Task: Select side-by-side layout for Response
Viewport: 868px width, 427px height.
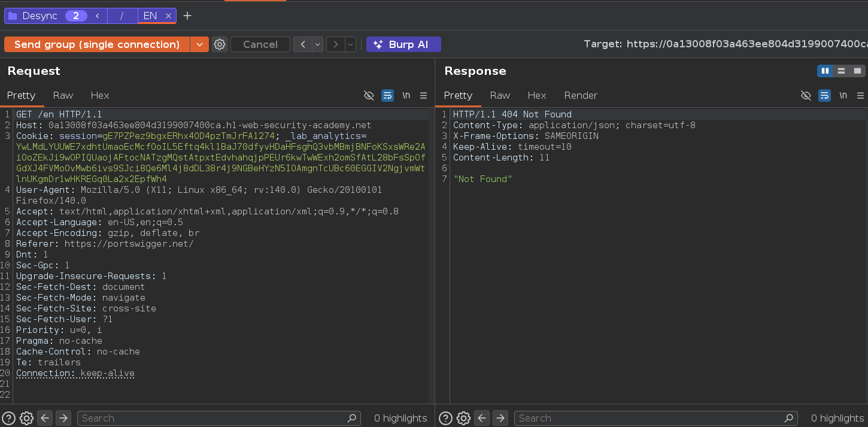Action: tap(825, 71)
